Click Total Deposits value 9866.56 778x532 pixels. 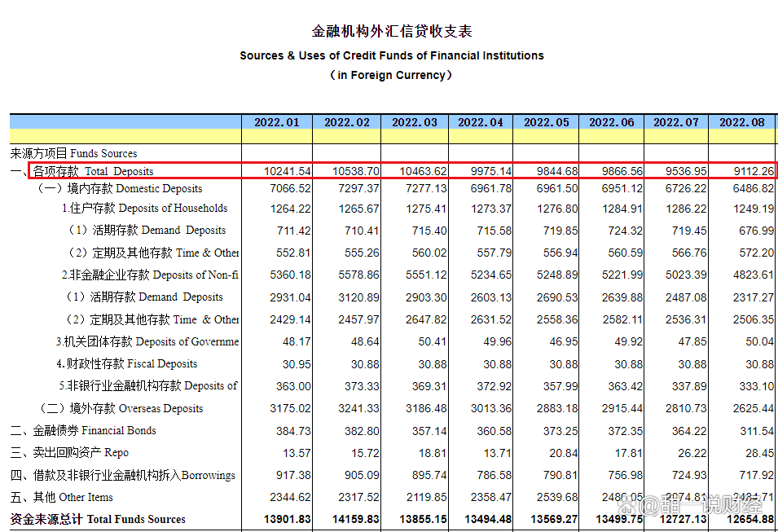[x=622, y=171]
